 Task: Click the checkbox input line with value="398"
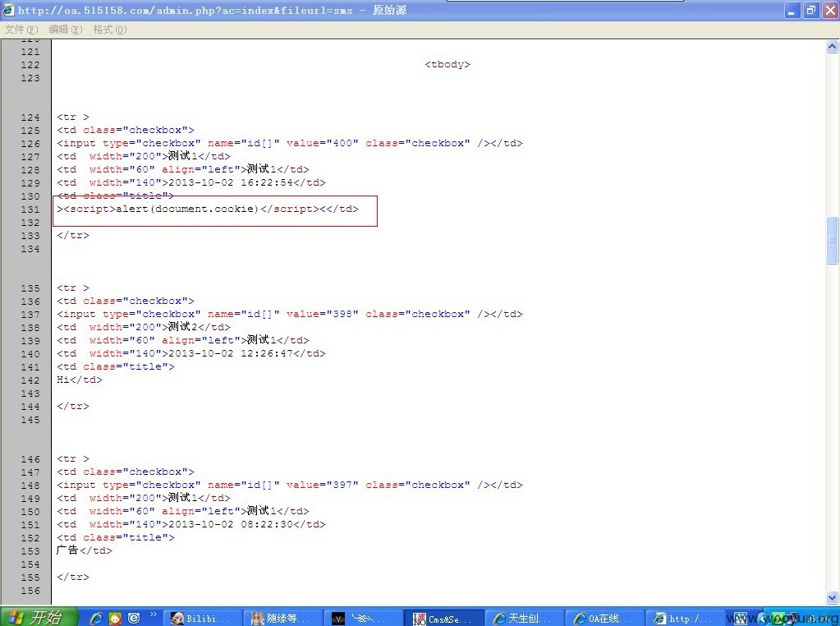290,314
